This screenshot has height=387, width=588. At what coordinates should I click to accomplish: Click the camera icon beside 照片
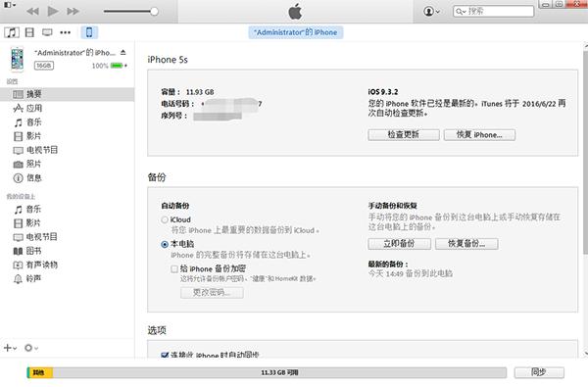[x=18, y=165]
